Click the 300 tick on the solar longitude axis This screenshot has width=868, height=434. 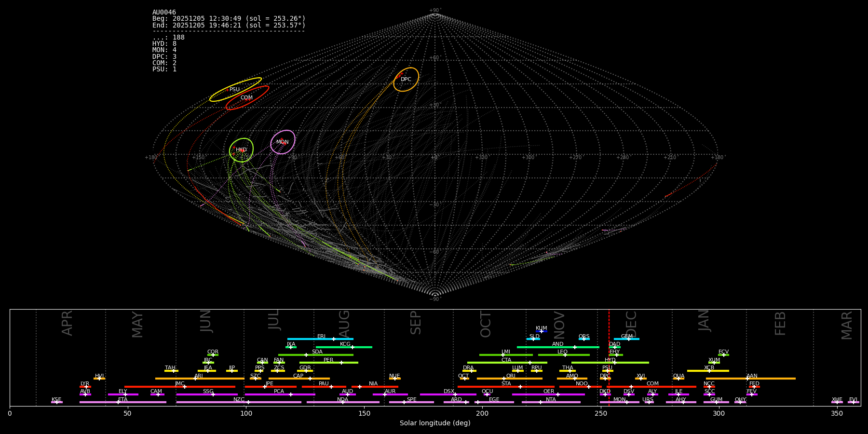point(719,413)
